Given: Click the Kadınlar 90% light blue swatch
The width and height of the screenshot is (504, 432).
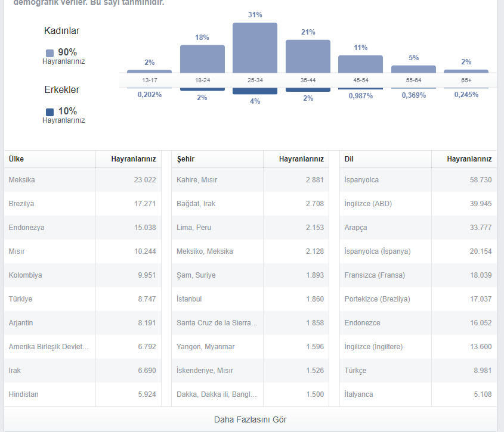Looking at the screenshot, I should pyautogui.click(x=50, y=53).
